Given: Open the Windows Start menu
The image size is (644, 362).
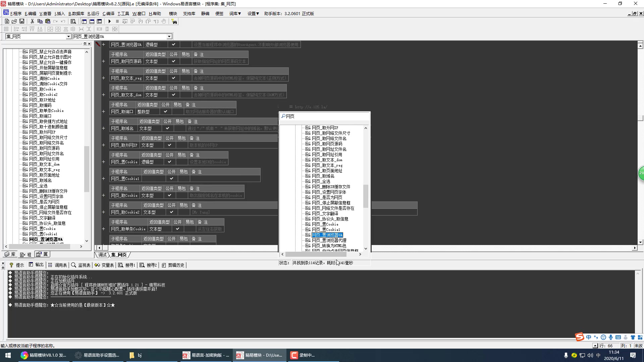Looking at the screenshot, I should click(8, 355).
